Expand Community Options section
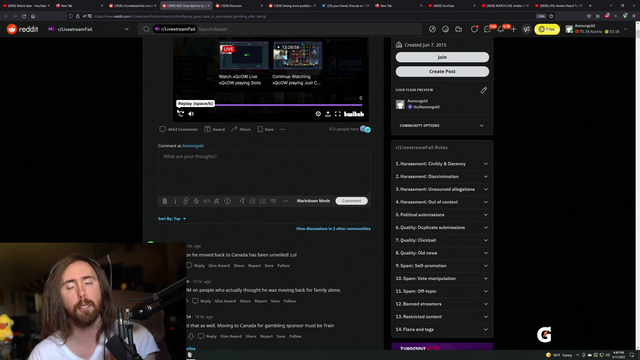This screenshot has height=360, width=640. point(442,126)
